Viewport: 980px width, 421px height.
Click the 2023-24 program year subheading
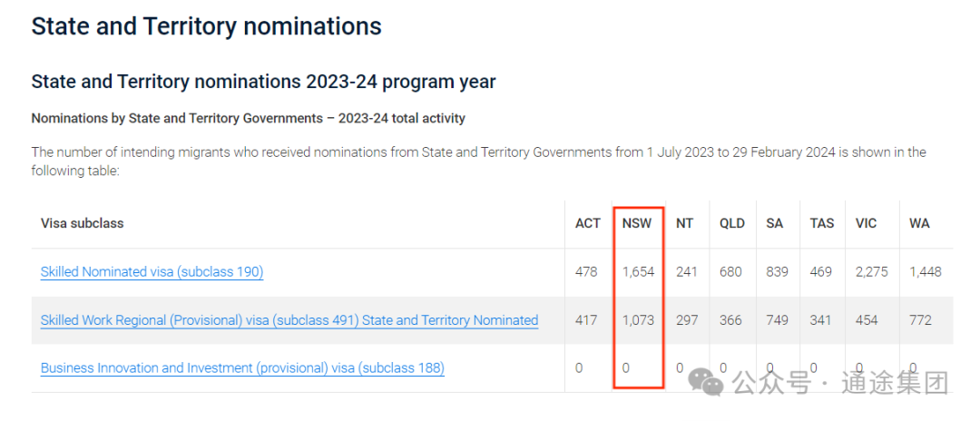(x=263, y=82)
